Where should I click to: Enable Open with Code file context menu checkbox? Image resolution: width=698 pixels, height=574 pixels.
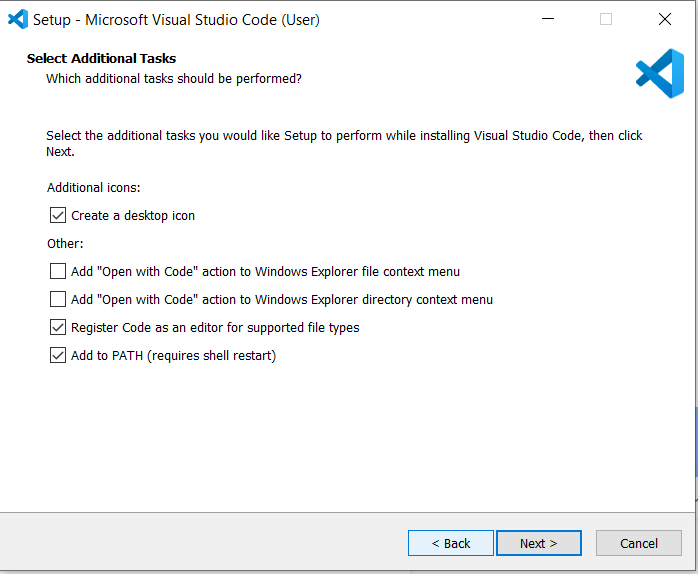pos(58,271)
